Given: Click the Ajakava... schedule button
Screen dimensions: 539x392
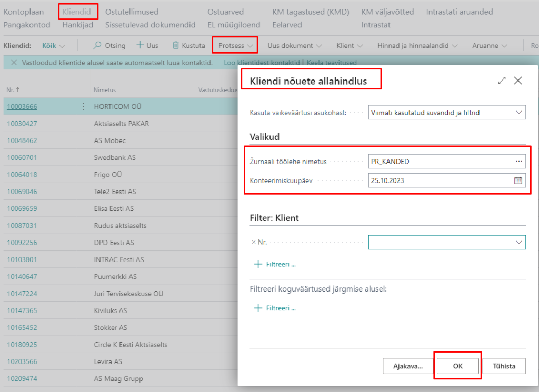Looking at the screenshot, I should [x=408, y=366].
